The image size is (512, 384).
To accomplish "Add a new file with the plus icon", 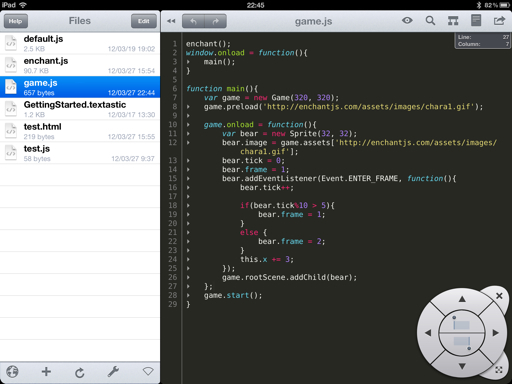I will click(x=46, y=371).
